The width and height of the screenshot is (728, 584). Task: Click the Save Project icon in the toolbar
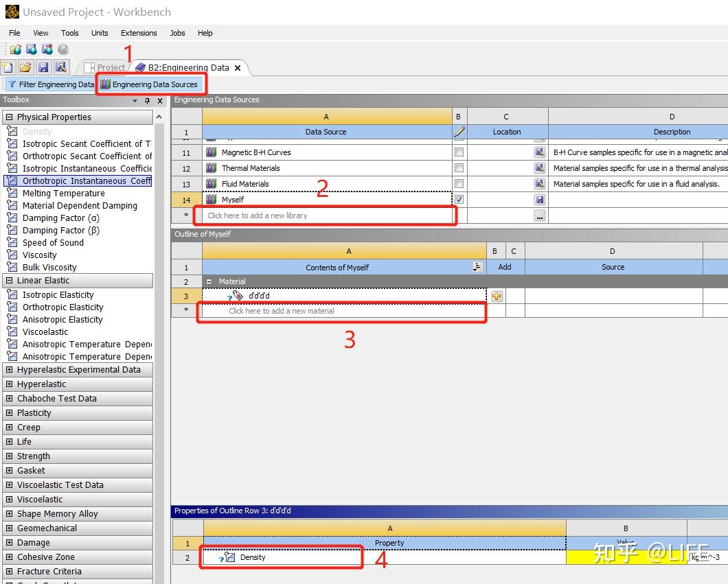(43, 67)
